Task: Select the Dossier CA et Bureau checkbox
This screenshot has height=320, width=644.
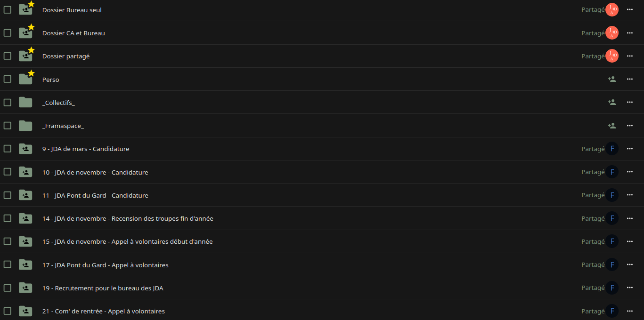Action: [x=8, y=33]
